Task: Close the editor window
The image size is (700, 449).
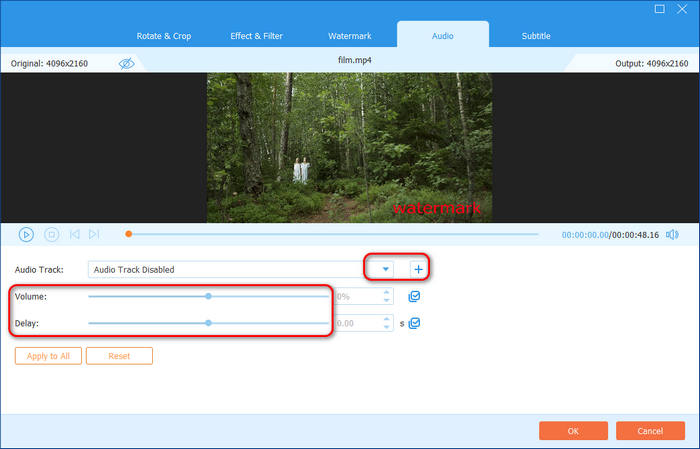Action: click(x=682, y=9)
